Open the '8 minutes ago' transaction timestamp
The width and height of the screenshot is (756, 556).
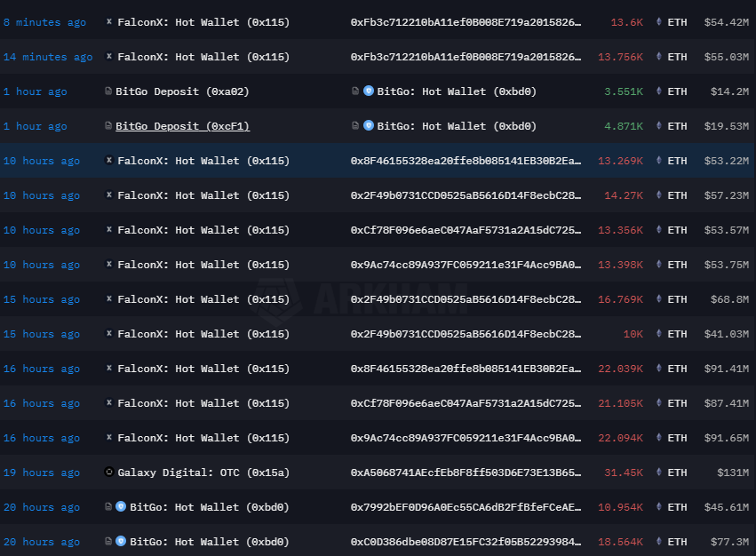point(44,22)
